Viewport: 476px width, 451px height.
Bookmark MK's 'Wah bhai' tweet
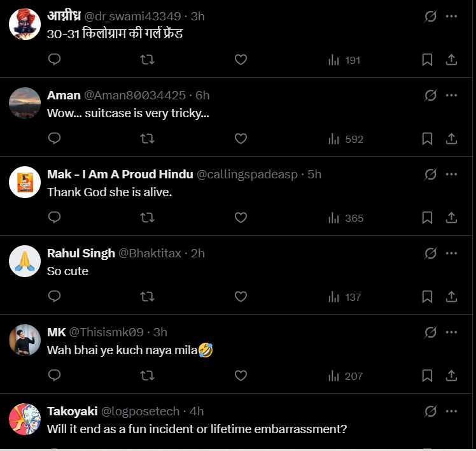tap(427, 376)
